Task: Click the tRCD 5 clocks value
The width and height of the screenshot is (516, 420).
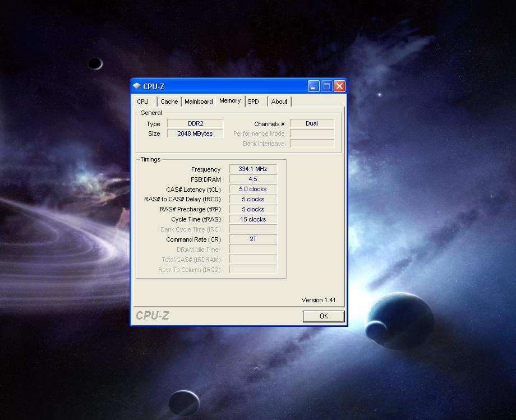Action: click(253, 199)
